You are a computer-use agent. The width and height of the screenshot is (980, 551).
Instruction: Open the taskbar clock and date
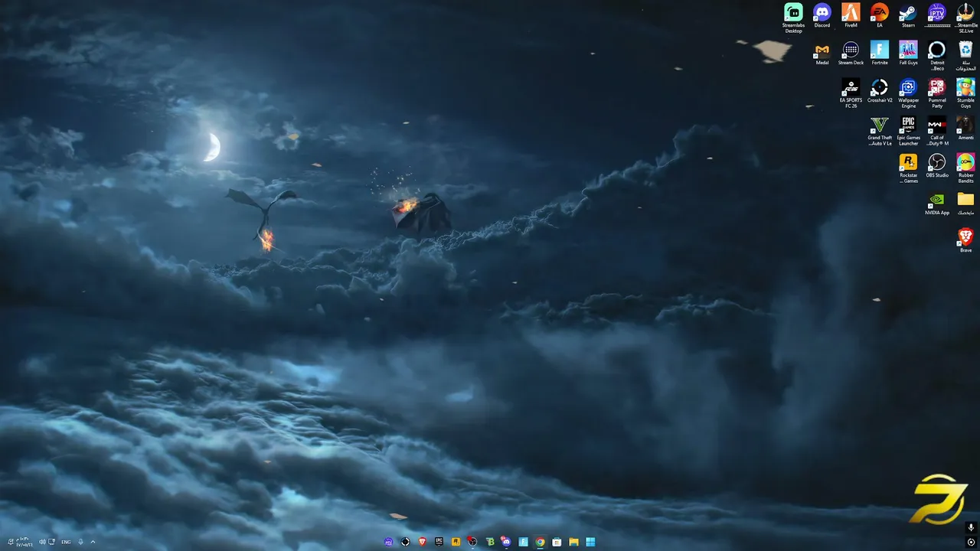24,542
